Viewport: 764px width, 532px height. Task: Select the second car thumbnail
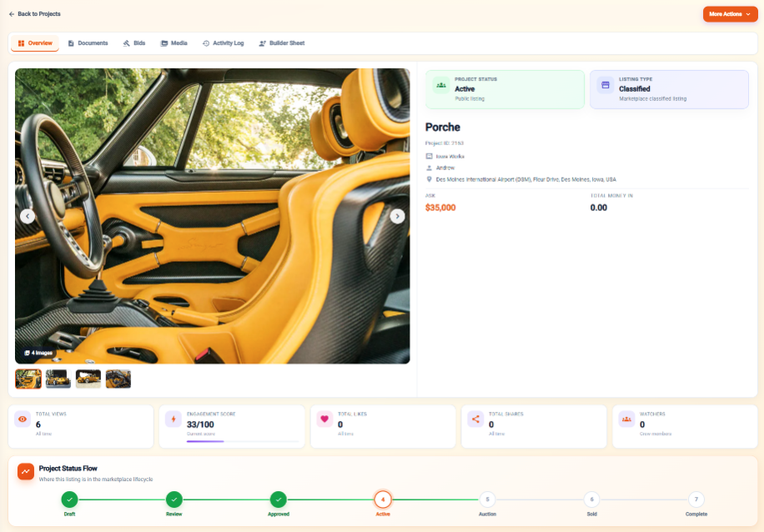(x=58, y=379)
